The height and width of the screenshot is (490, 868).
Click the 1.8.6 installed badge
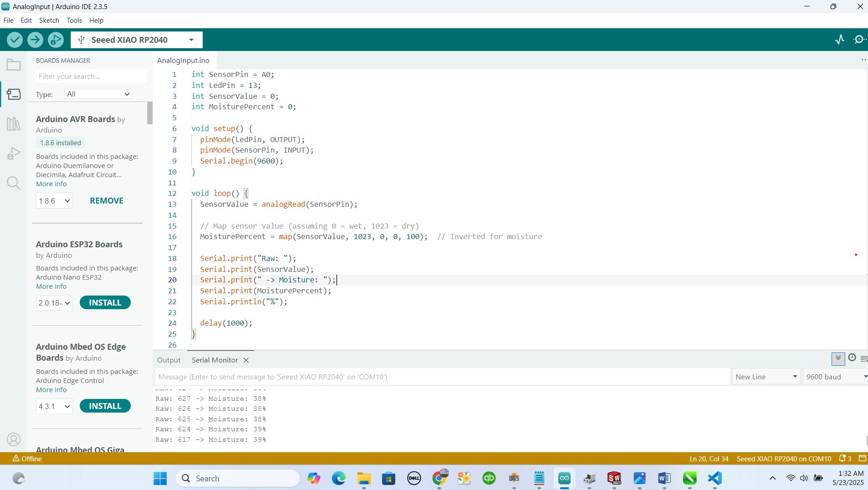click(x=61, y=143)
